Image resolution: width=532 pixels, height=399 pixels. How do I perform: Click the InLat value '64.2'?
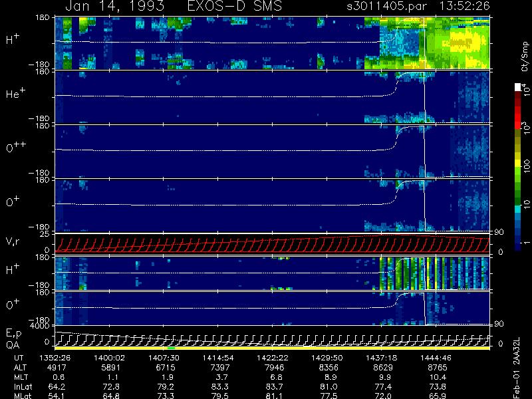pos(57,387)
